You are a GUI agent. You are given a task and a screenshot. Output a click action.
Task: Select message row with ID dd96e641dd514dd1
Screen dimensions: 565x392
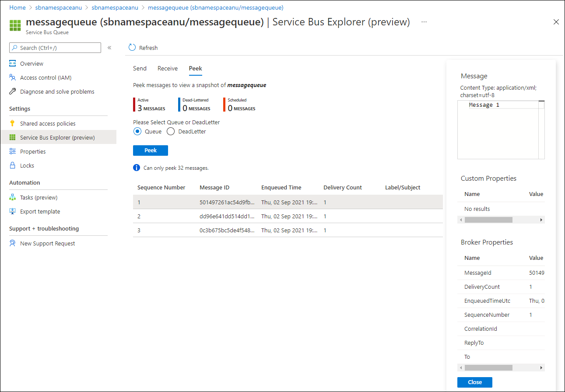click(288, 216)
